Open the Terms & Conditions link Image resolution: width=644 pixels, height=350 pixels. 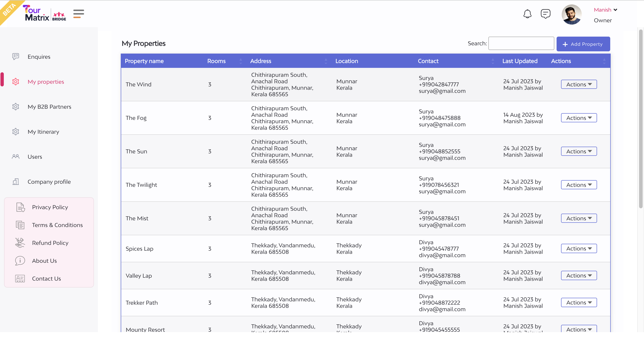(x=57, y=225)
